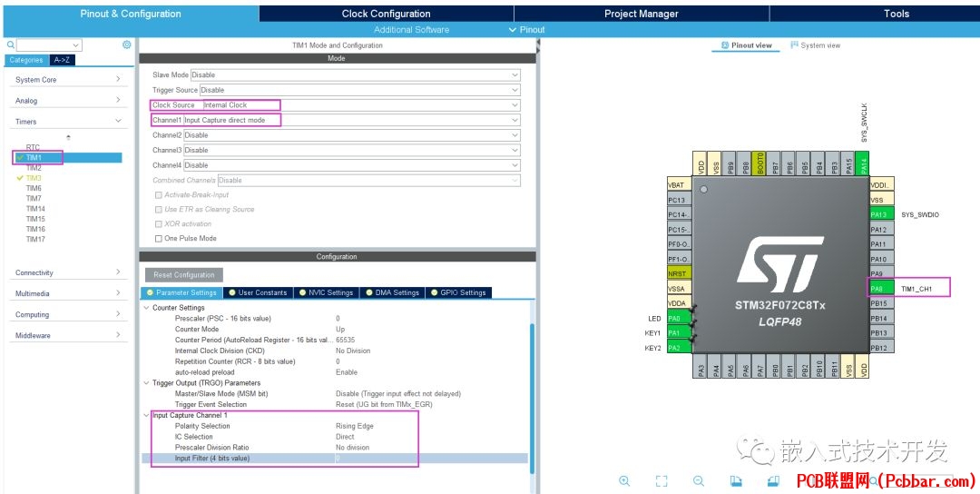Open the Slave Mode dropdown
The height and width of the screenshot is (494, 980).
[x=355, y=74]
